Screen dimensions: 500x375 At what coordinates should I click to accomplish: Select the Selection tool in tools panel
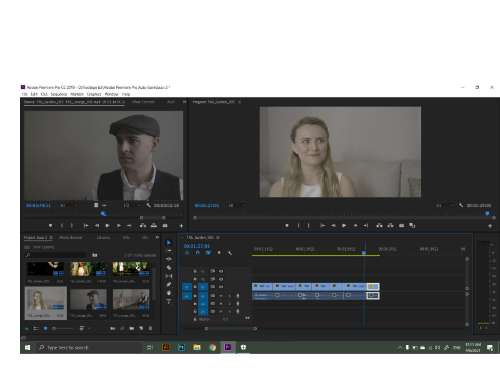169,243
